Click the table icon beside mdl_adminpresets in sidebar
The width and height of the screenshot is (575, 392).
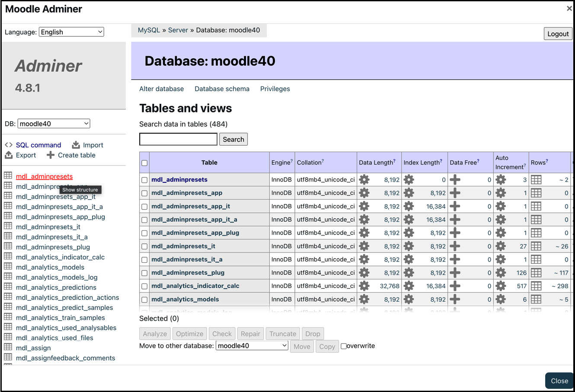tap(8, 175)
